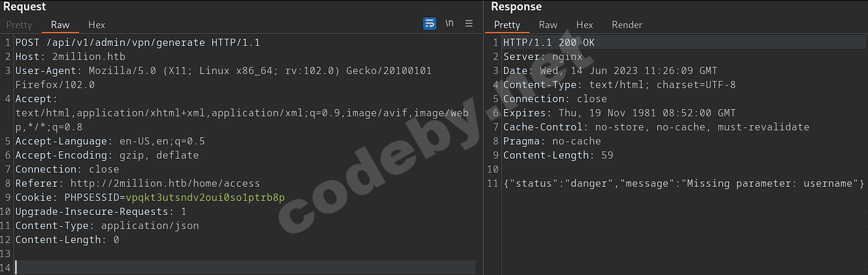The image size is (868, 275).
Task: Open the request editor hamburger menu
Action: 469,23
